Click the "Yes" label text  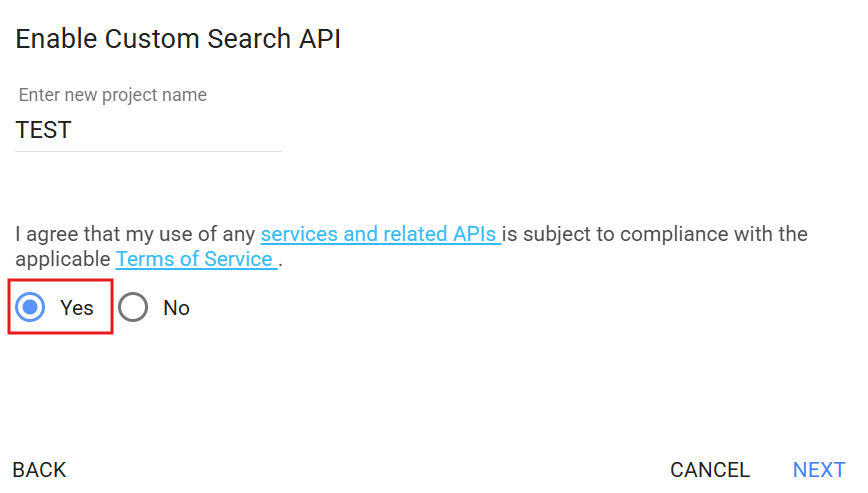pos(77,308)
